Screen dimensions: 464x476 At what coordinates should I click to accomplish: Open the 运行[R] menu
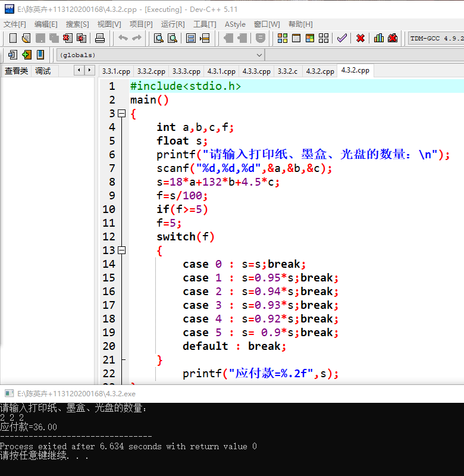[173, 24]
